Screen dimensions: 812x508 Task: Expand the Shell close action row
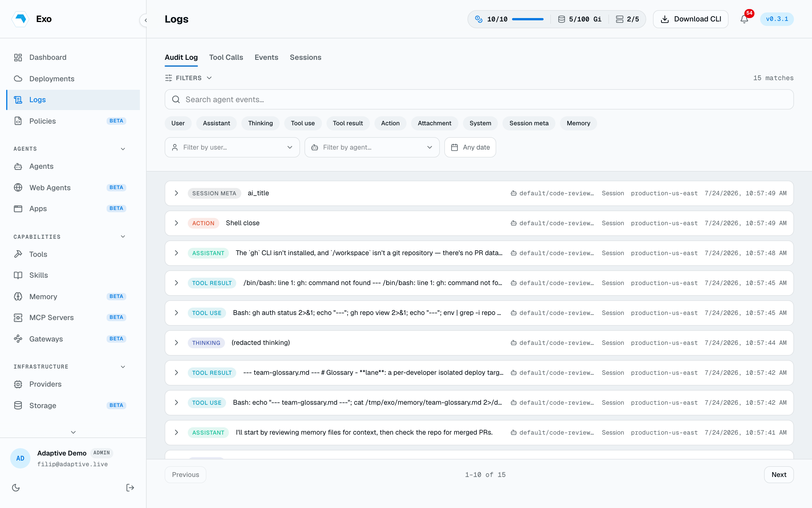176,223
